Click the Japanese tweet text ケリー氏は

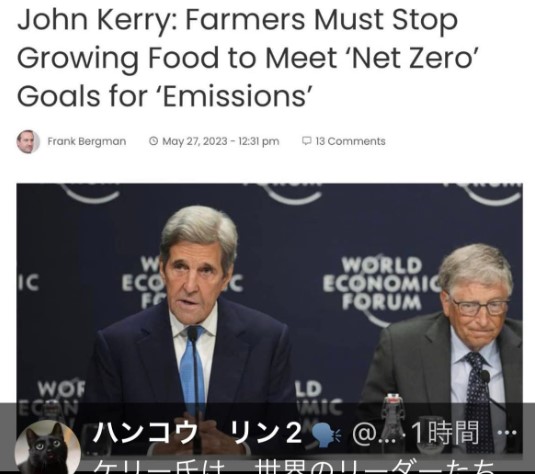(293, 466)
